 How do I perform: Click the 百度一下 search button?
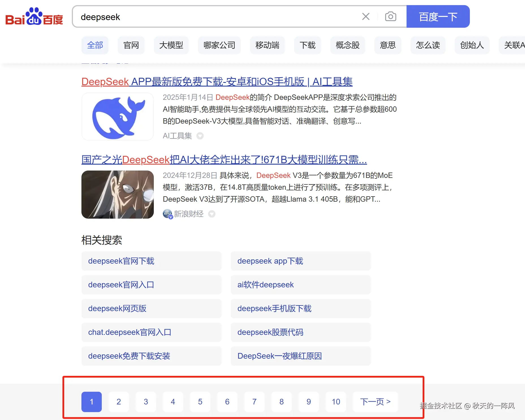438,16
